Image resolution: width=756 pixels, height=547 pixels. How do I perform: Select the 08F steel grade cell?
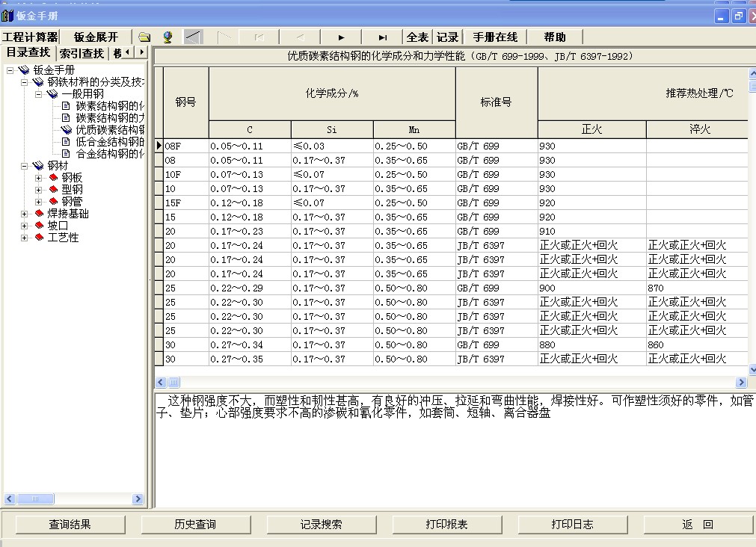coord(186,146)
